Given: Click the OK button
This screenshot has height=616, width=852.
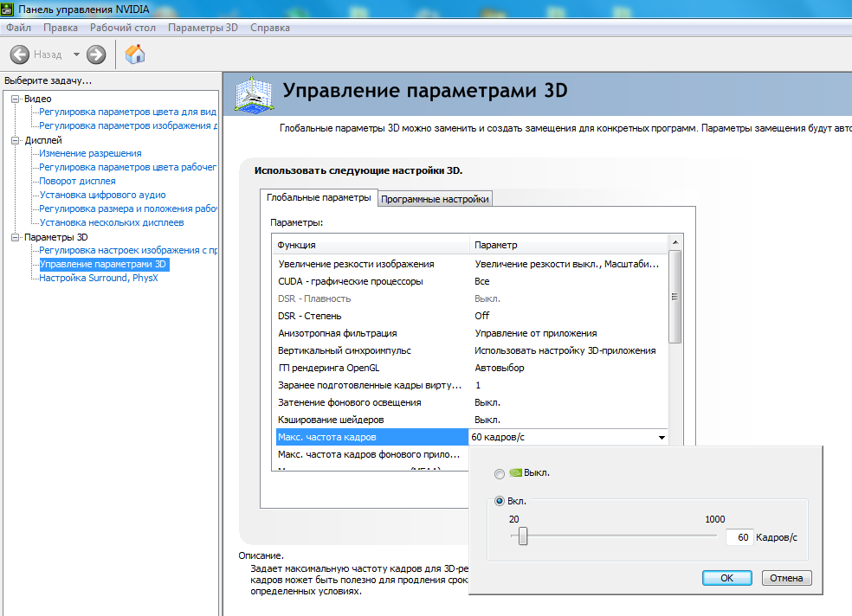Looking at the screenshot, I should pos(727,578).
